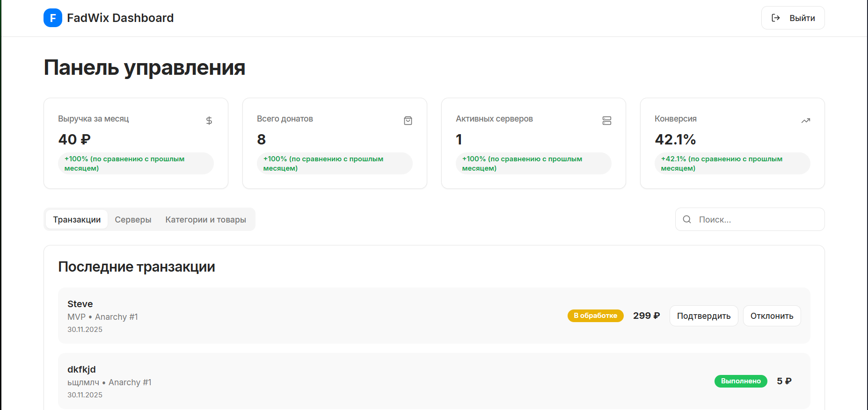The width and height of the screenshot is (868, 410).
Task: Open the Категории и товары tab
Action: click(x=205, y=219)
